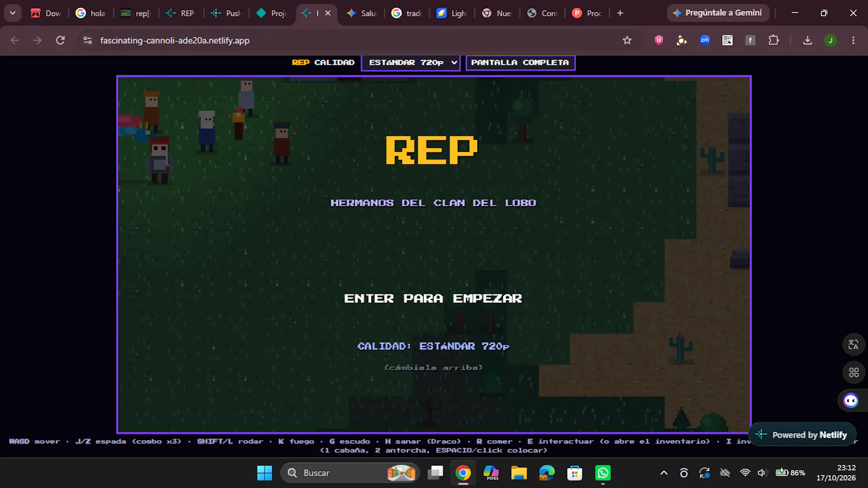Switch to the Push tab
The width and height of the screenshot is (868, 488).
226,13
